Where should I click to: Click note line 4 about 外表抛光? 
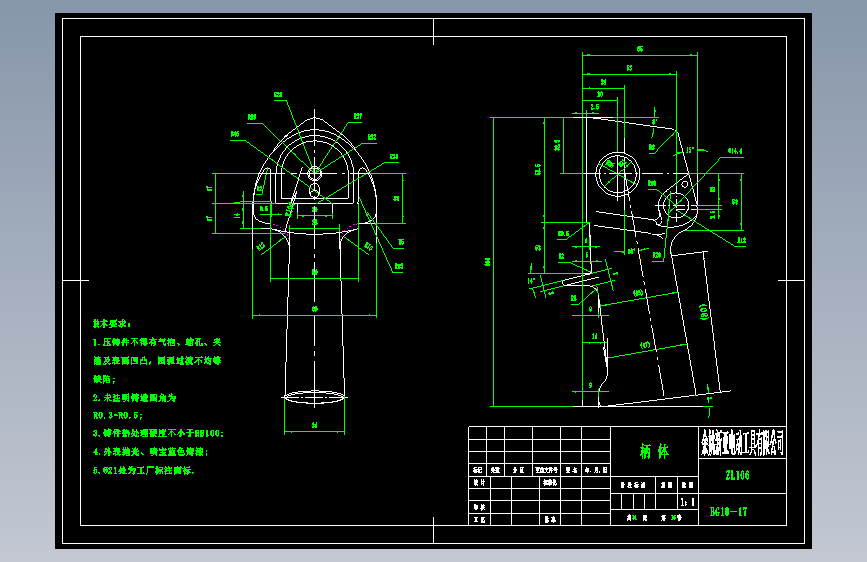(x=150, y=452)
